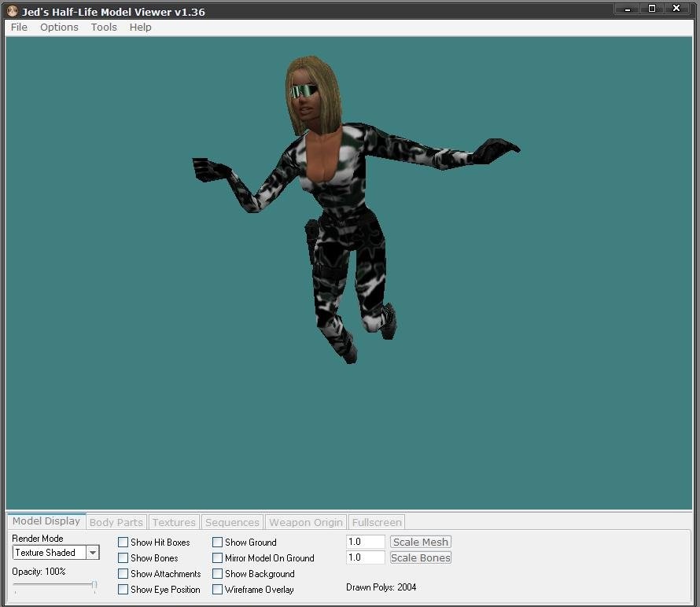
Task: Open the File menu
Action: point(19,28)
